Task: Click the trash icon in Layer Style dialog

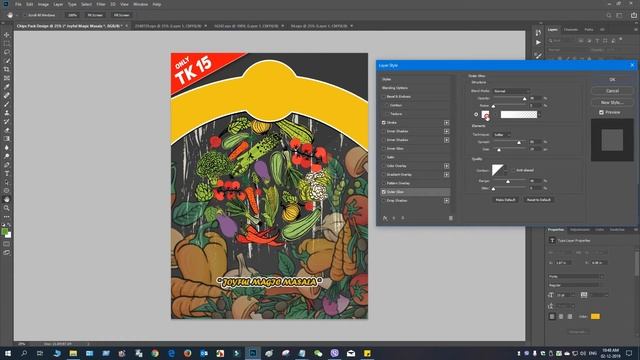Action: click(451, 218)
